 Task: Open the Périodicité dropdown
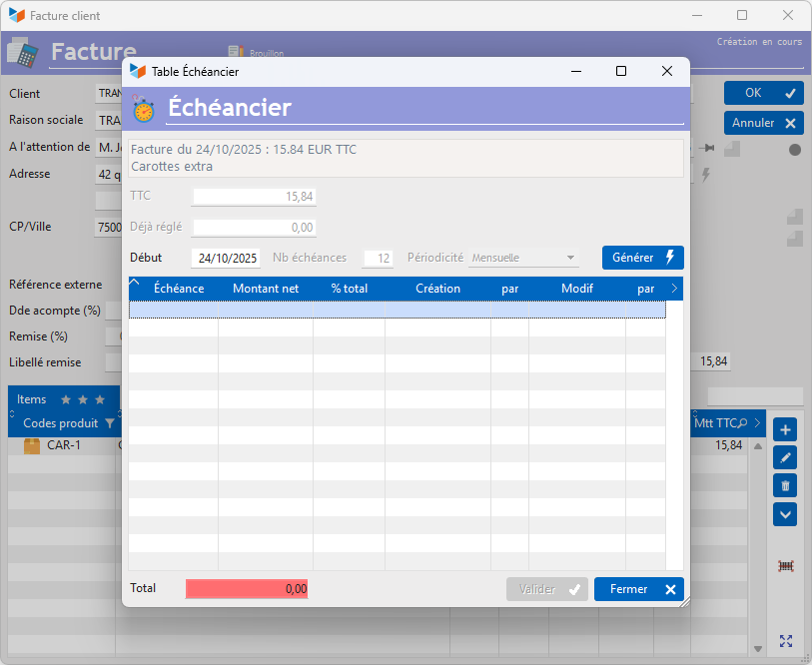[x=524, y=258]
